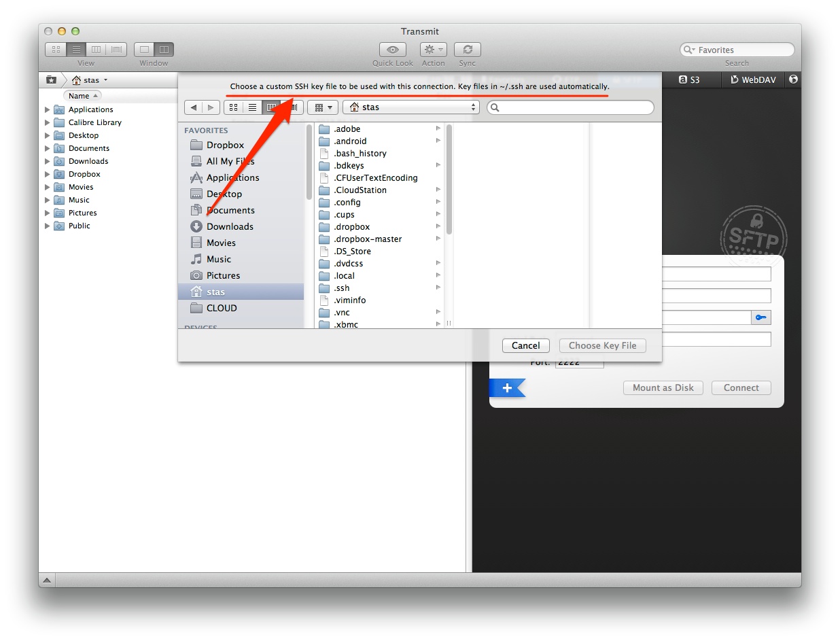Click the dialog search field
This screenshot has height=641, width=840.
click(x=570, y=107)
